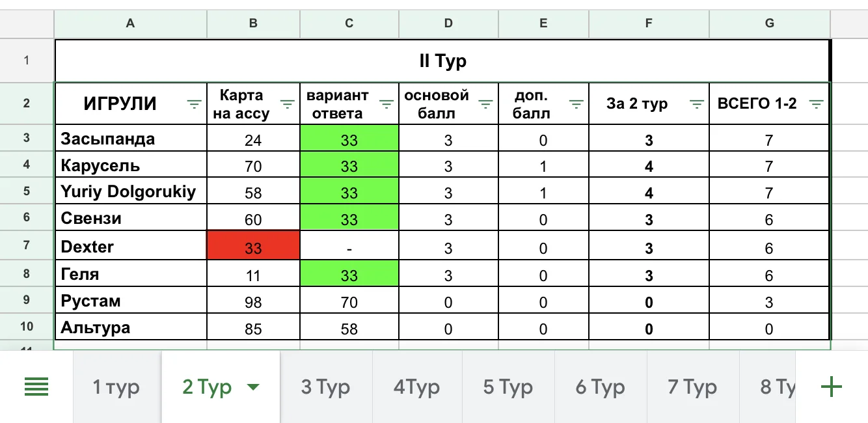Select the Yuriy Dolgorukiy name cell
This screenshot has width=868, height=423.
point(129,192)
